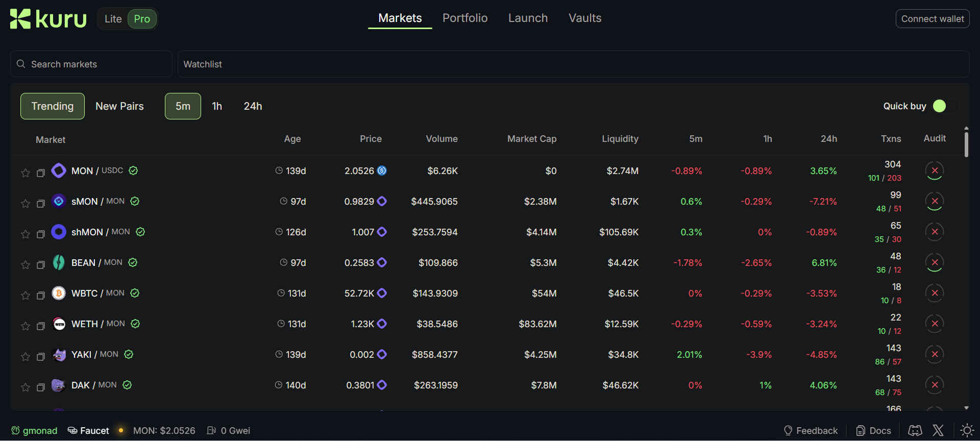Star the shMON / MON market
Image resolution: width=980 pixels, height=441 pixels.
click(25, 234)
